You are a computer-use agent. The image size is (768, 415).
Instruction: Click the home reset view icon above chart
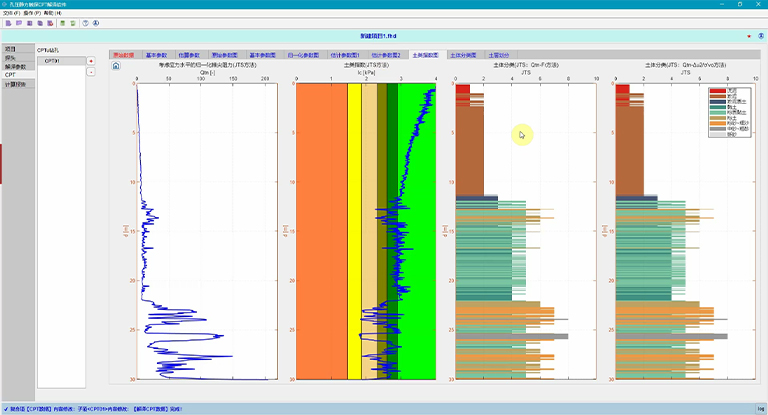coord(115,66)
